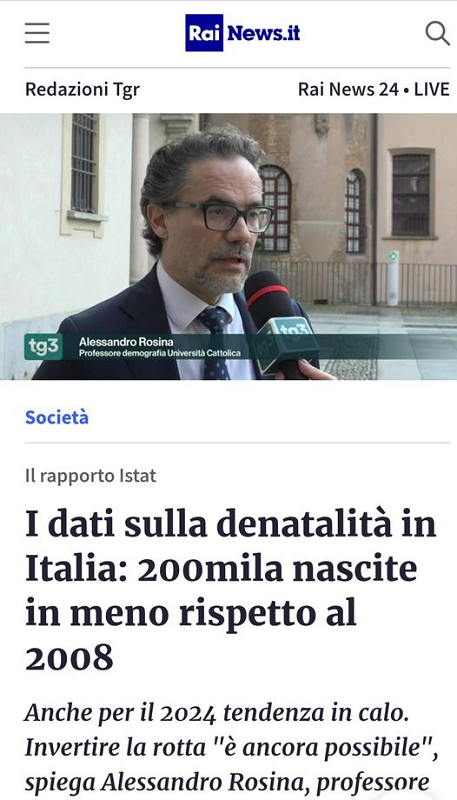Click the search magnifier icon

click(x=437, y=33)
